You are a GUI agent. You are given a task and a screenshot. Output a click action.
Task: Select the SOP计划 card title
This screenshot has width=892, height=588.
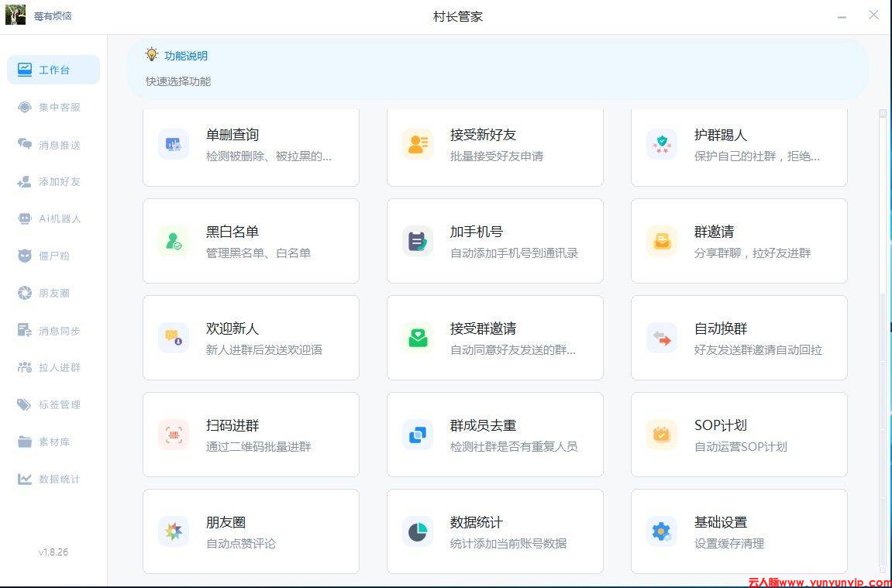[720, 425]
